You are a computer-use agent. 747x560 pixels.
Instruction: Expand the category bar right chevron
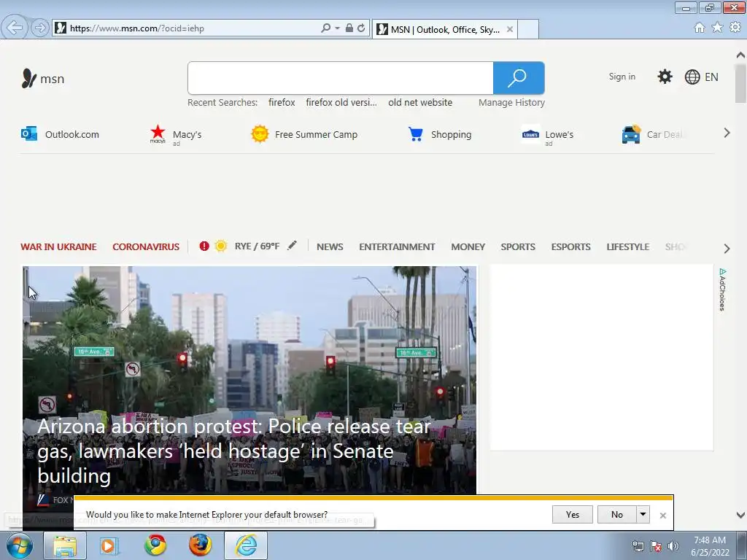[x=727, y=248]
